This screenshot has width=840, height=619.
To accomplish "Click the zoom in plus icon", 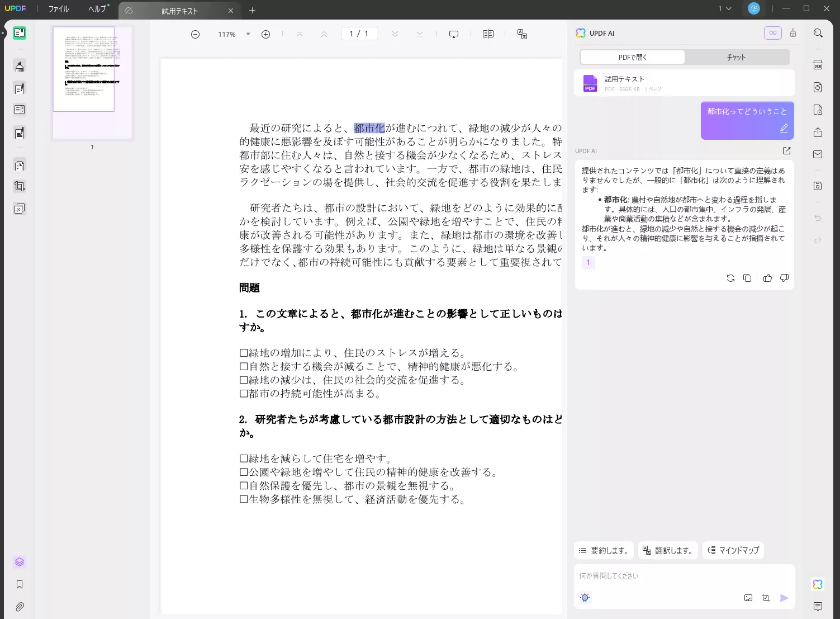I will point(266,35).
